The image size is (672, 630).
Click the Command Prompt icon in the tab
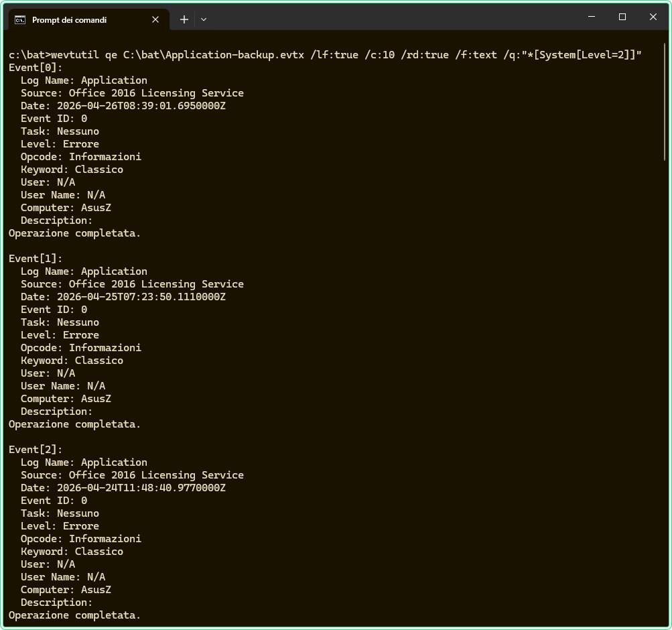[20, 19]
